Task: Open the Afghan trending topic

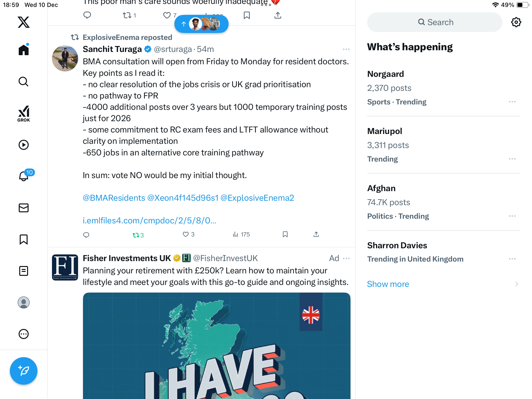Action: (443, 202)
